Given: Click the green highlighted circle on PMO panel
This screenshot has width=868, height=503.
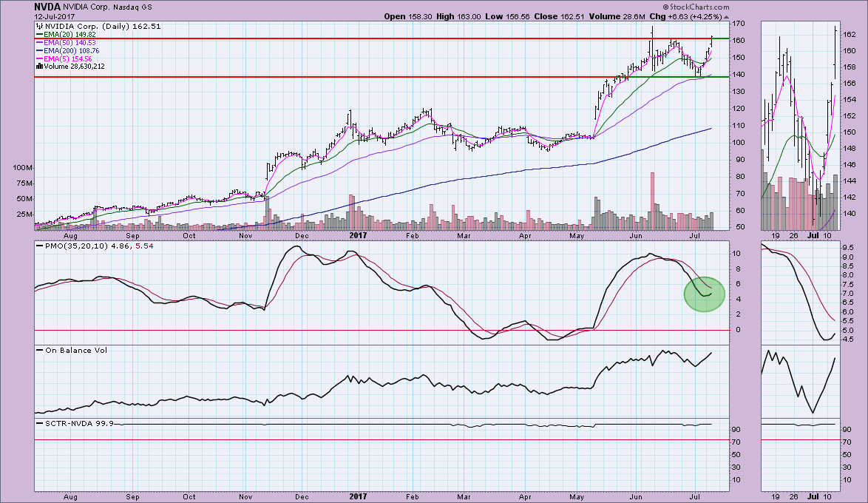Looking at the screenshot, I should tap(704, 294).
